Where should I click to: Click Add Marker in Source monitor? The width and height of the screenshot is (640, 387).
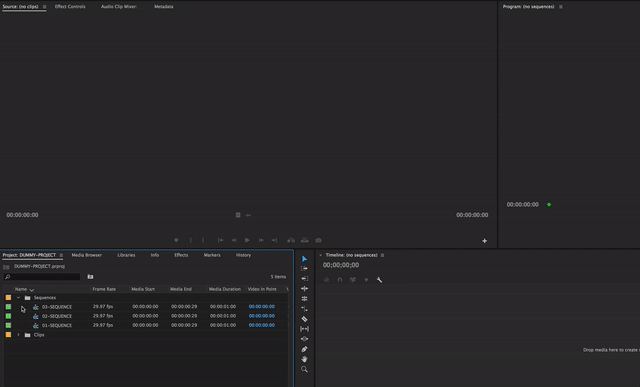pos(176,240)
